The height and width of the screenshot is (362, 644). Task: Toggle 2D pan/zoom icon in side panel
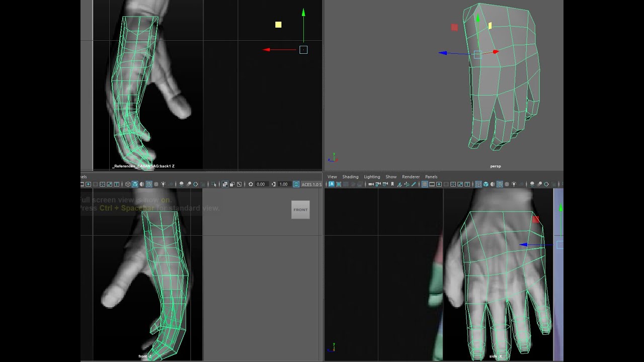pyautogui.click(x=407, y=184)
